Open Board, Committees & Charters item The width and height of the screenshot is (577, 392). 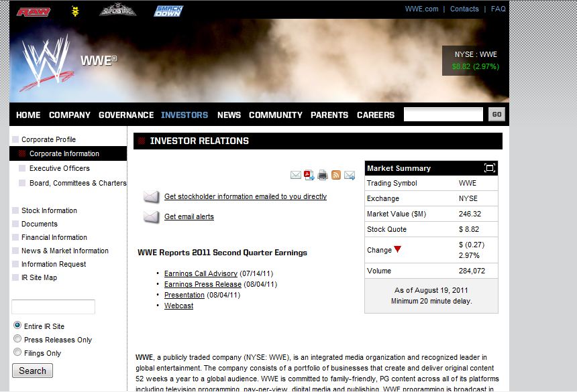[78, 183]
